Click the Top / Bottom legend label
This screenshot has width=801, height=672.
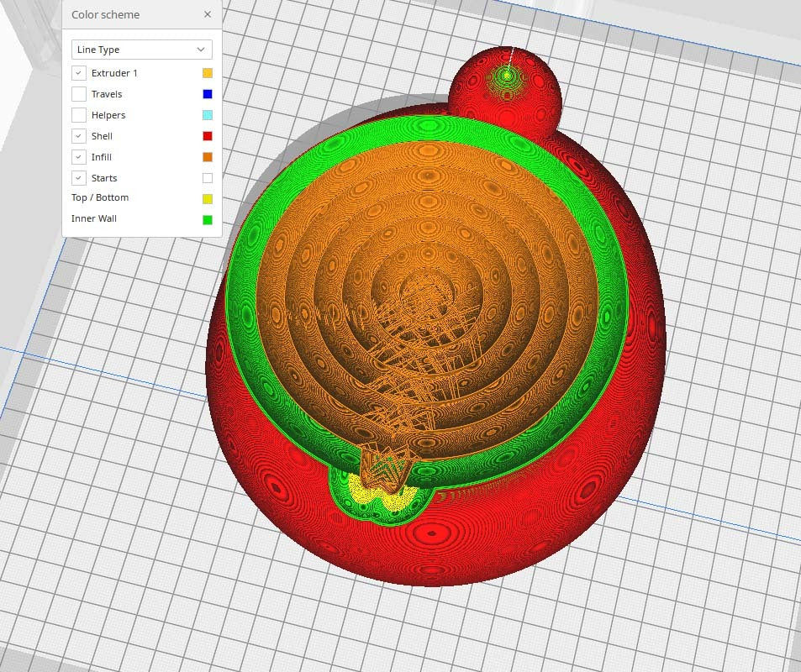tap(100, 197)
